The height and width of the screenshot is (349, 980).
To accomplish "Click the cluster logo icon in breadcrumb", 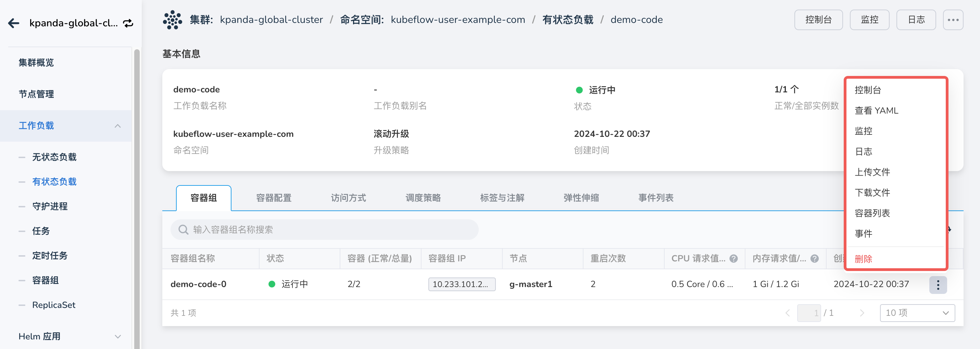I will coord(172,20).
